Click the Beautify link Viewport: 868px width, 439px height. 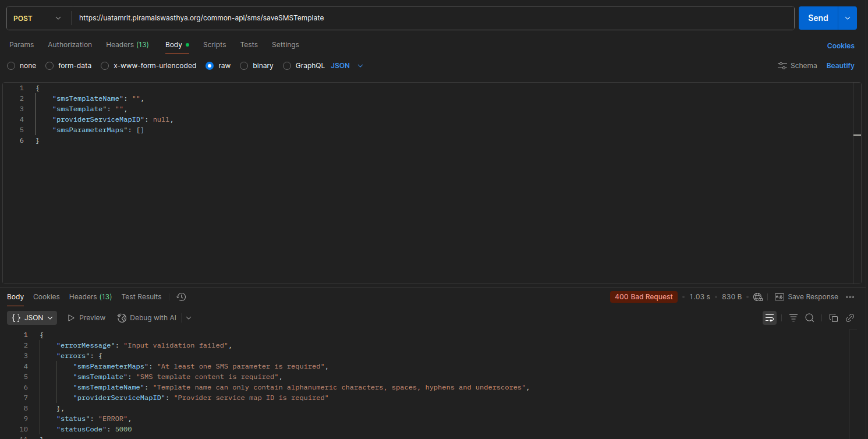(840, 66)
